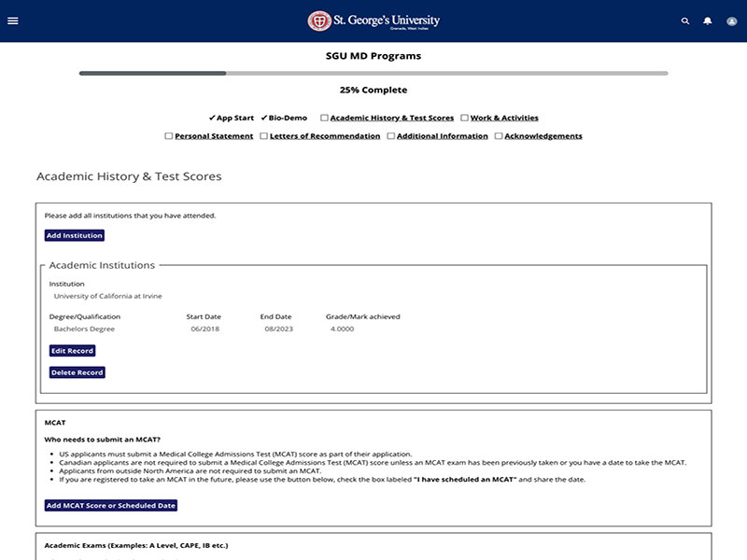Open the hamburger navigation menu
747x560 pixels.
point(13,21)
